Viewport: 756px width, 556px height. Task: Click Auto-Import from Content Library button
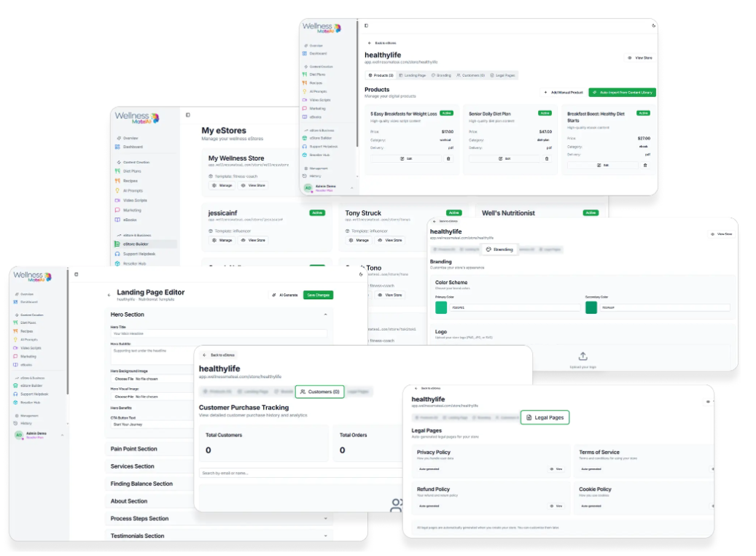point(622,92)
